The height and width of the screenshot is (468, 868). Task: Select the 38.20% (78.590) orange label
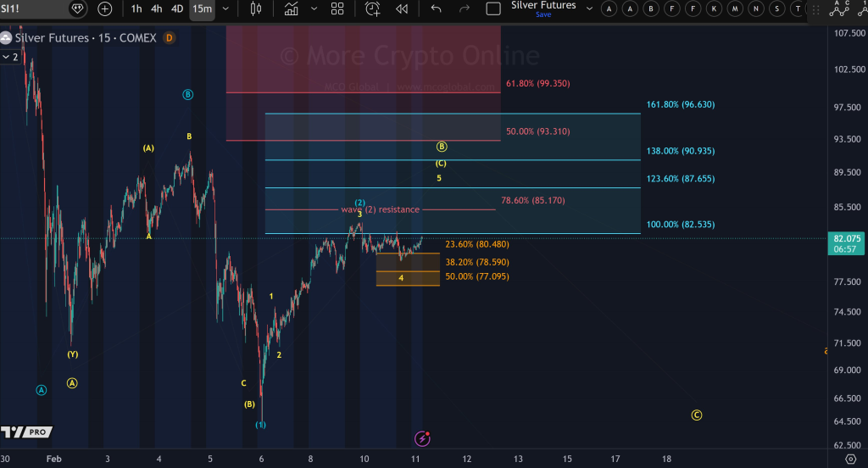point(476,262)
